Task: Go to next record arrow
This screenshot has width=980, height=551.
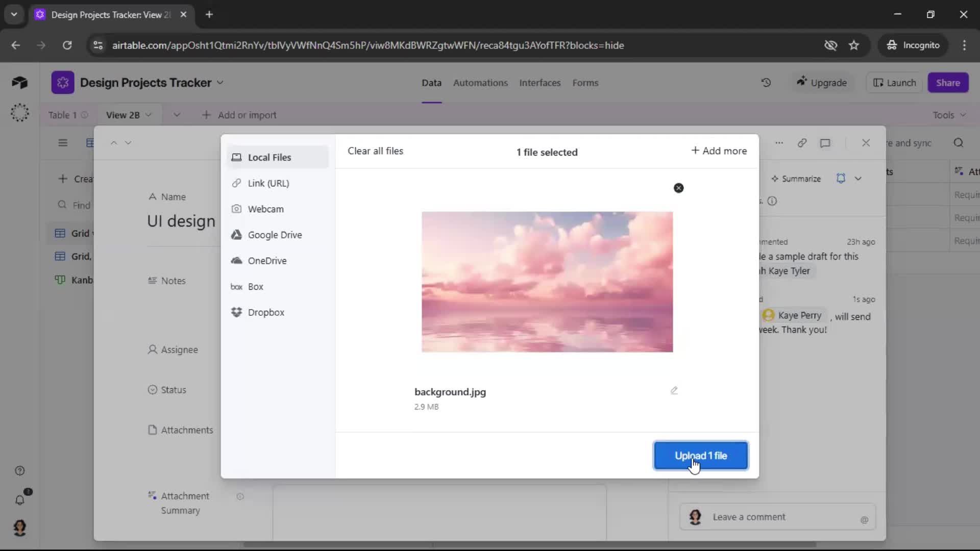Action: (128, 143)
